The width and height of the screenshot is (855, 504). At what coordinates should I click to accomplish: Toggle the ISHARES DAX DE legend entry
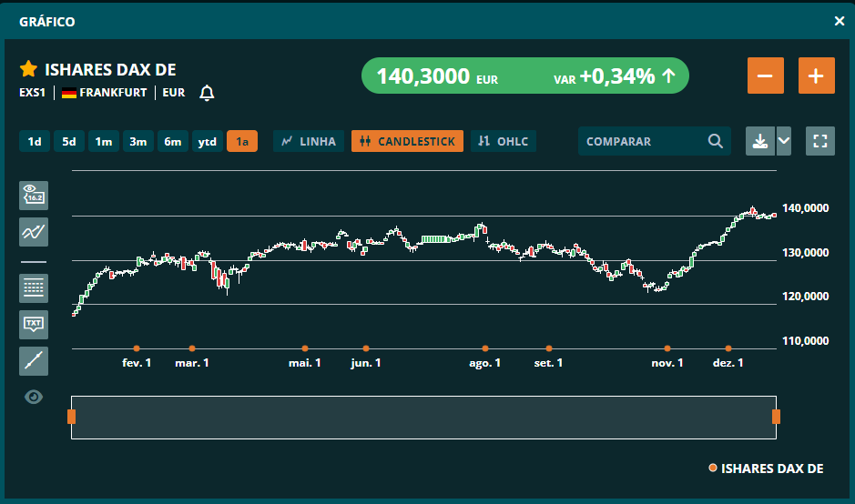(x=766, y=469)
